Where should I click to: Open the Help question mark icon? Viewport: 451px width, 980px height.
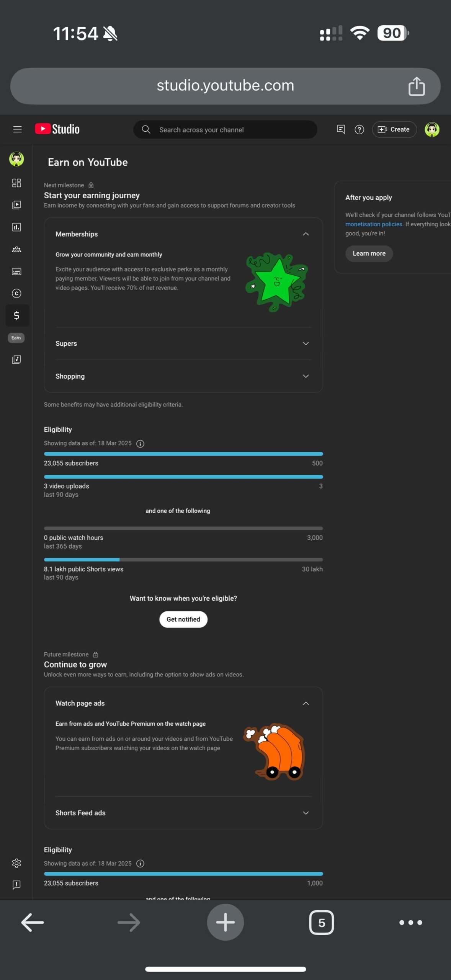(359, 130)
